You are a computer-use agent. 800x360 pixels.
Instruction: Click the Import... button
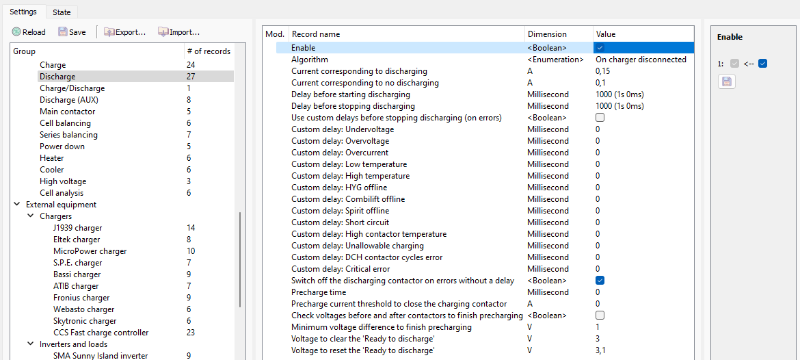point(179,32)
